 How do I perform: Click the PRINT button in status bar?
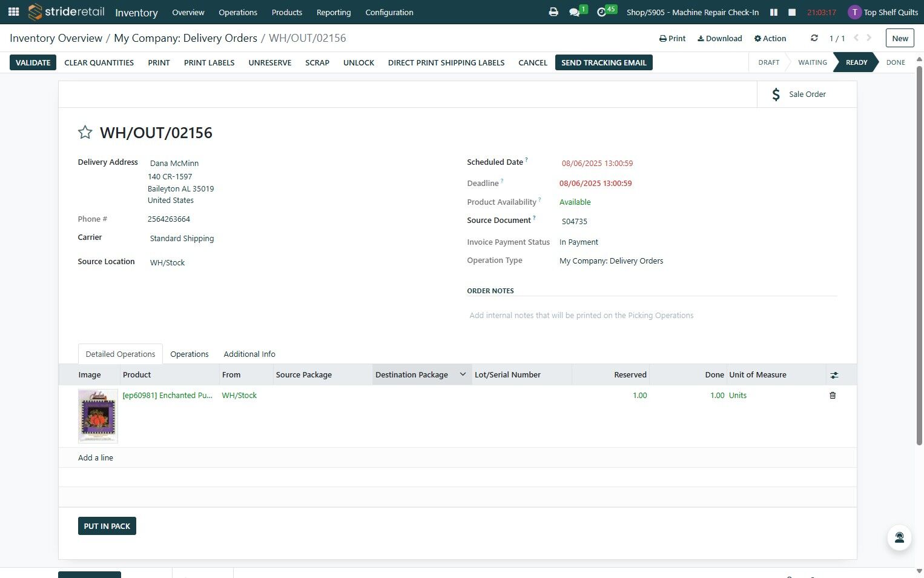coord(159,62)
